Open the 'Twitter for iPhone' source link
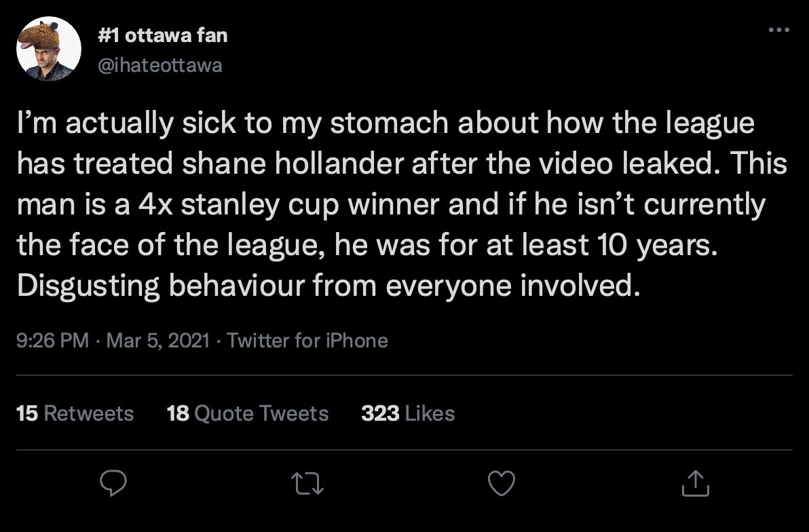The image size is (809, 532). click(307, 340)
